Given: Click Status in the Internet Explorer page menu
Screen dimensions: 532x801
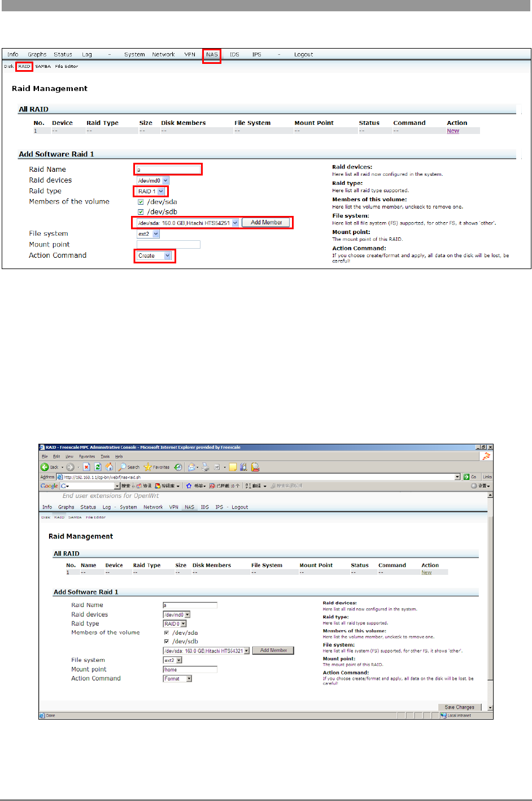Looking at the screenshot, I should point(88,507).
